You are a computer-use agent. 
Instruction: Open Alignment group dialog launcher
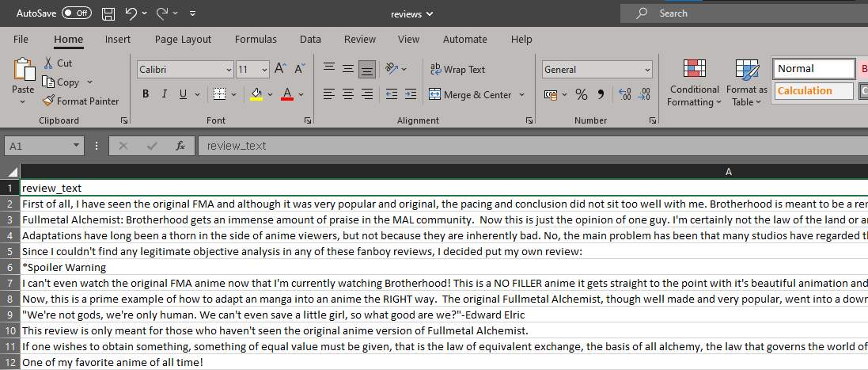529,120
